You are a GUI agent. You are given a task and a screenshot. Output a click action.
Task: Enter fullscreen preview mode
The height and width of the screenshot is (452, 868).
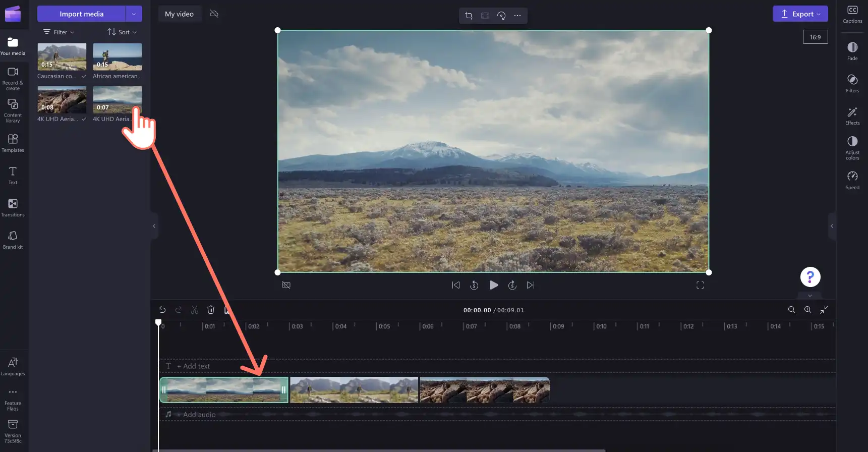point(700,285)
